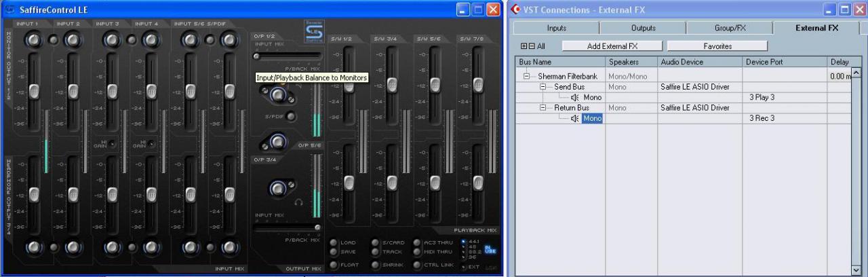
Task: Click the S/PDIF output button
Action: point(292,117)
